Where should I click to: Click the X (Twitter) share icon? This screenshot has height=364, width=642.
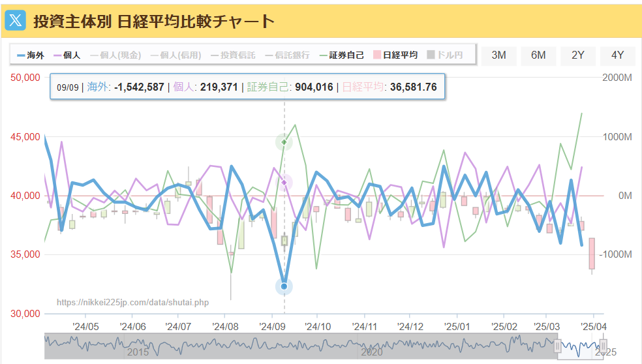pos(15,20)
